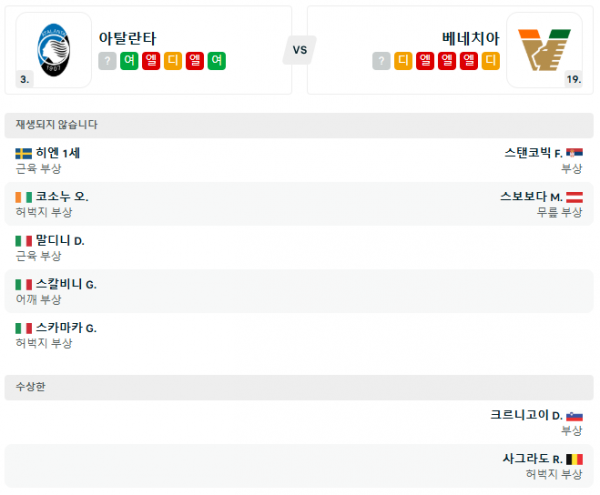Open the 아탈란타 team name link
This screenshot has height=495, width=600.
(127, 38)
